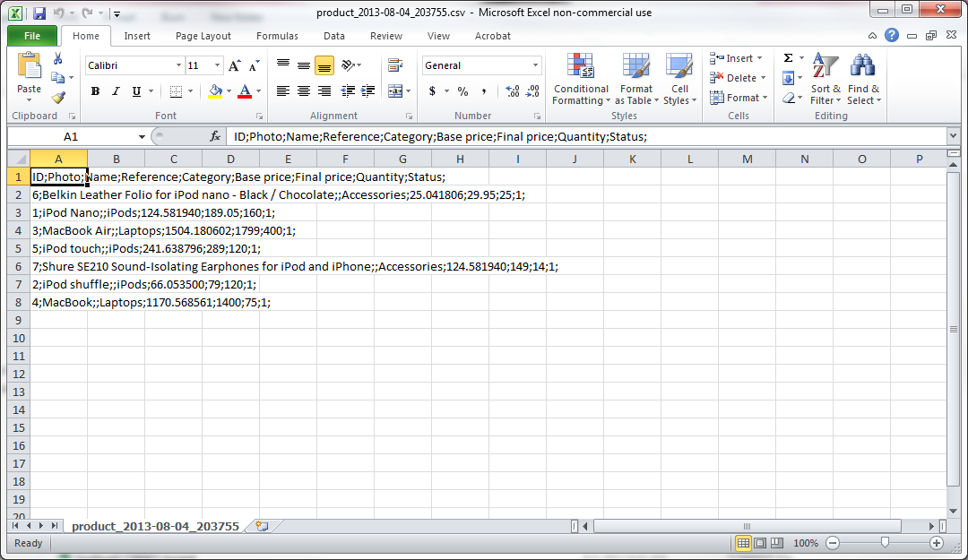Click Decrease Indent icon

coord(348,91)
